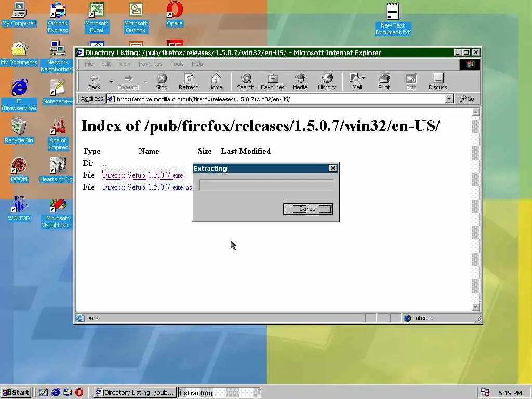Screen dimensions: 532x399
Task: Click the Back toolbar button in Internet Explorer
Action: pyautogui.click(x=95, y=82)
